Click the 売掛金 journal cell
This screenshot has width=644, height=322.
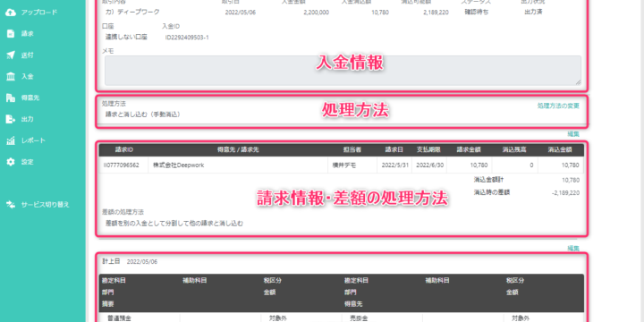tap(359, 318)
